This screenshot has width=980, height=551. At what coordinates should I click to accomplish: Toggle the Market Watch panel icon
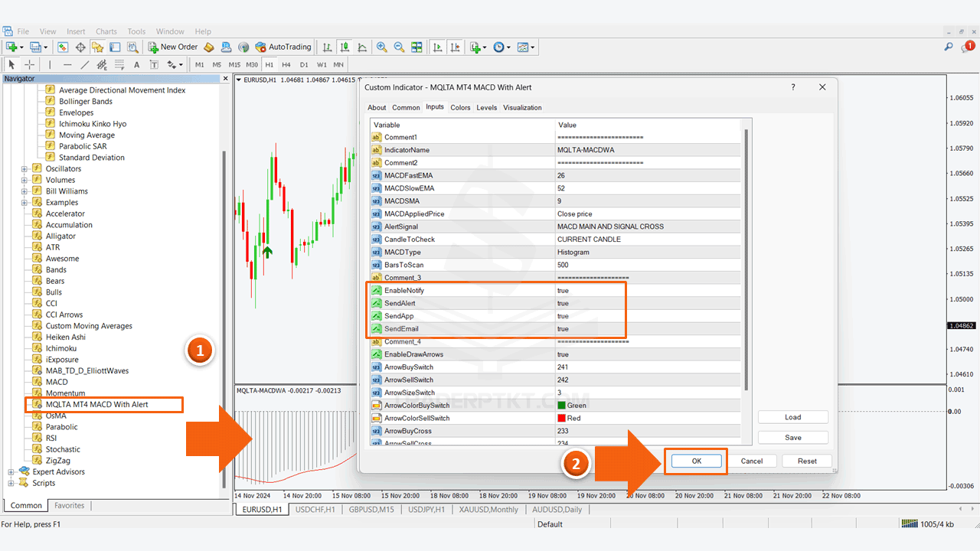64,47
